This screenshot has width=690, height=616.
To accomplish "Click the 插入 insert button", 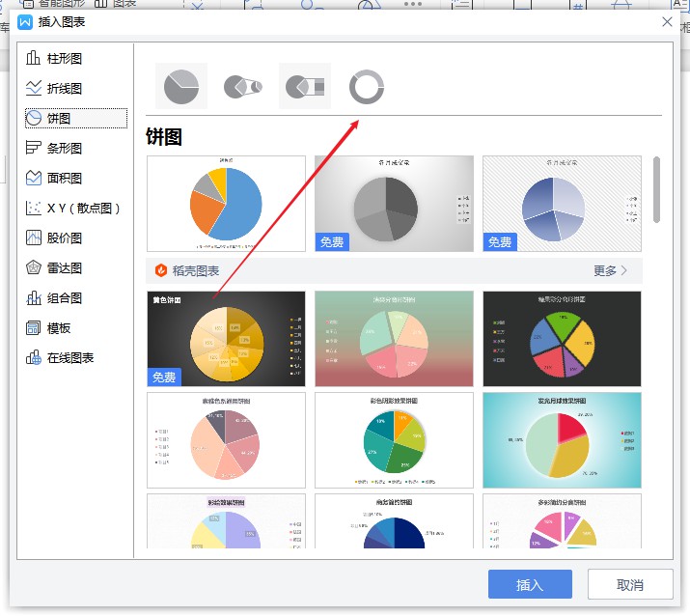I will [530, 584].
